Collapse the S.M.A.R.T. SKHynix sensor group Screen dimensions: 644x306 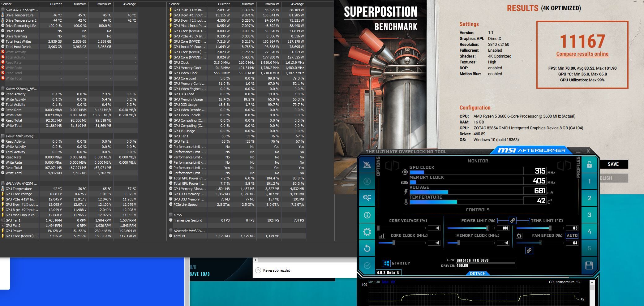click(3, 10)
